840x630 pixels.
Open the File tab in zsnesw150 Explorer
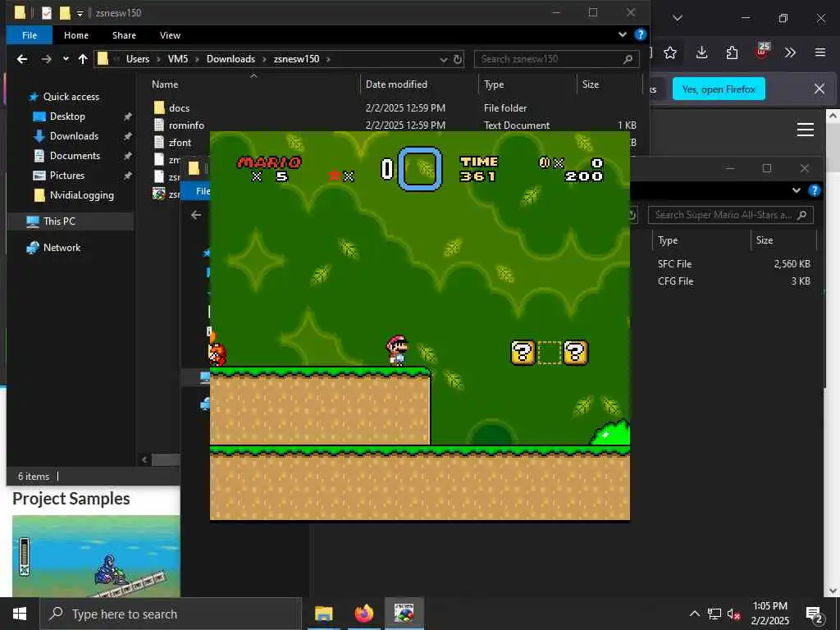click(30, 35)
